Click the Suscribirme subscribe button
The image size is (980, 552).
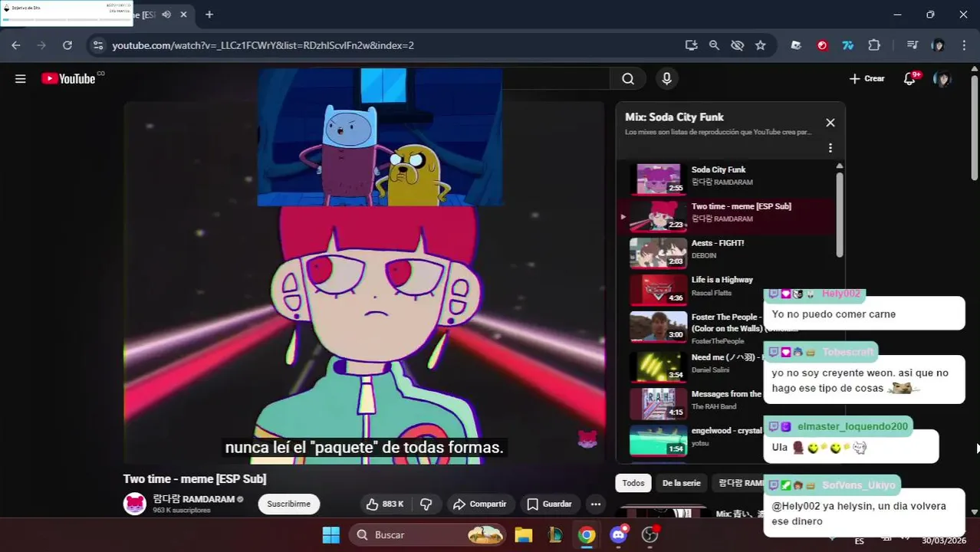pyautogui.click(x=289, y=504)
